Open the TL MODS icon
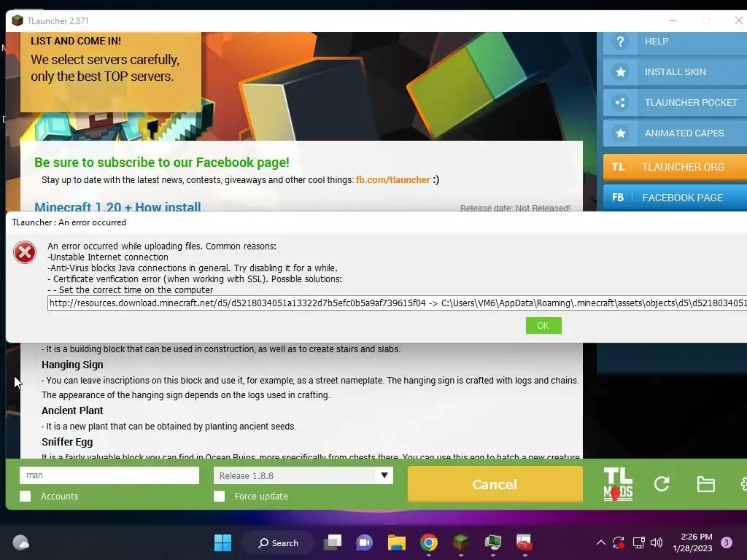The image size is (747, 560). pyautogui.click(x=618, y=484)
